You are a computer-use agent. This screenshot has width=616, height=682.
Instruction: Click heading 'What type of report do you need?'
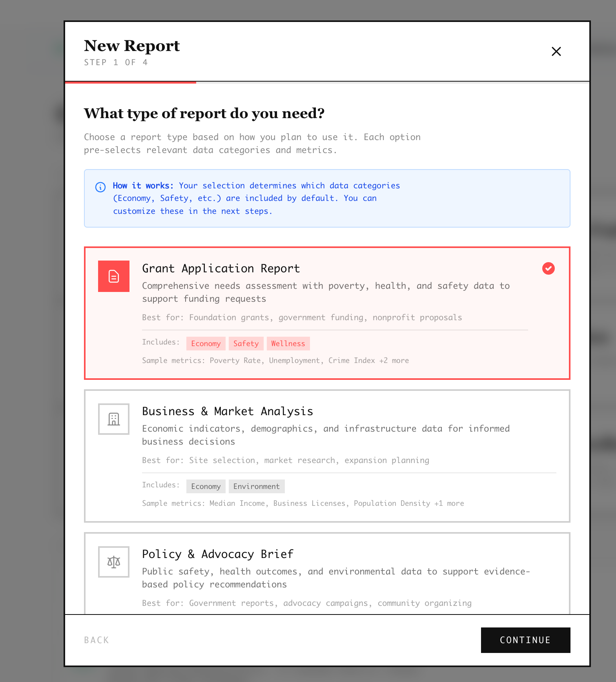tap(204, 113)
